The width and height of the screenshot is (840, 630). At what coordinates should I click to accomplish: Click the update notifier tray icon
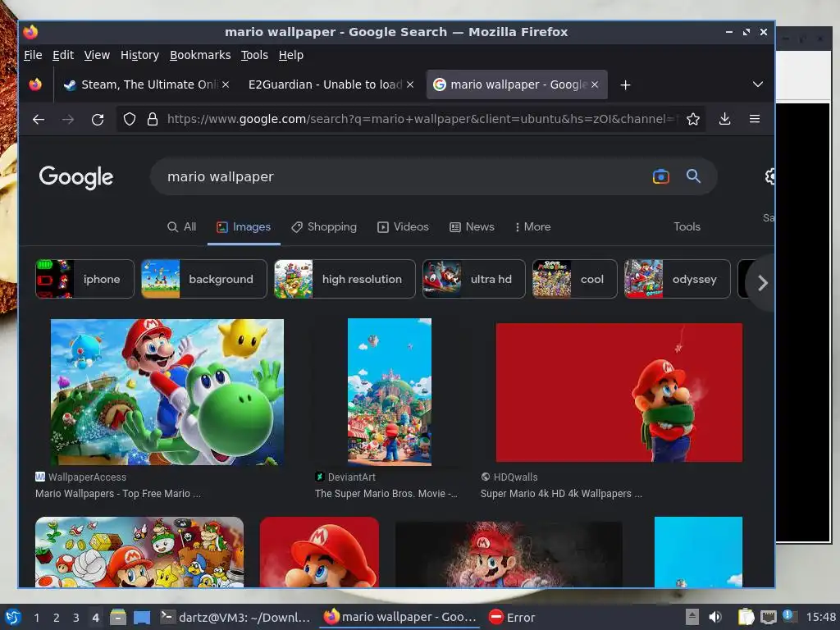click(790, 616)
